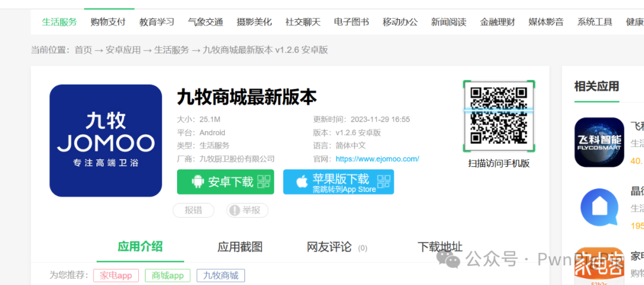Click the blue 苹果版下载 button
The width and height of the screenshot is (644, 285).
pyautogui.click(x=339, y=181)
